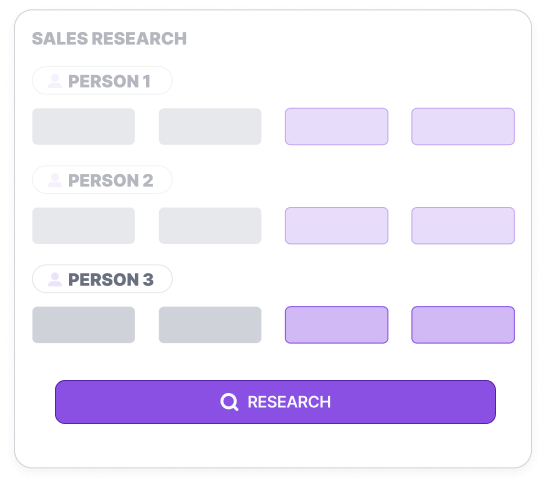Viewport: 546px width, 487px height.
Task: Click the Research button
Action: [x=275, y=402]
